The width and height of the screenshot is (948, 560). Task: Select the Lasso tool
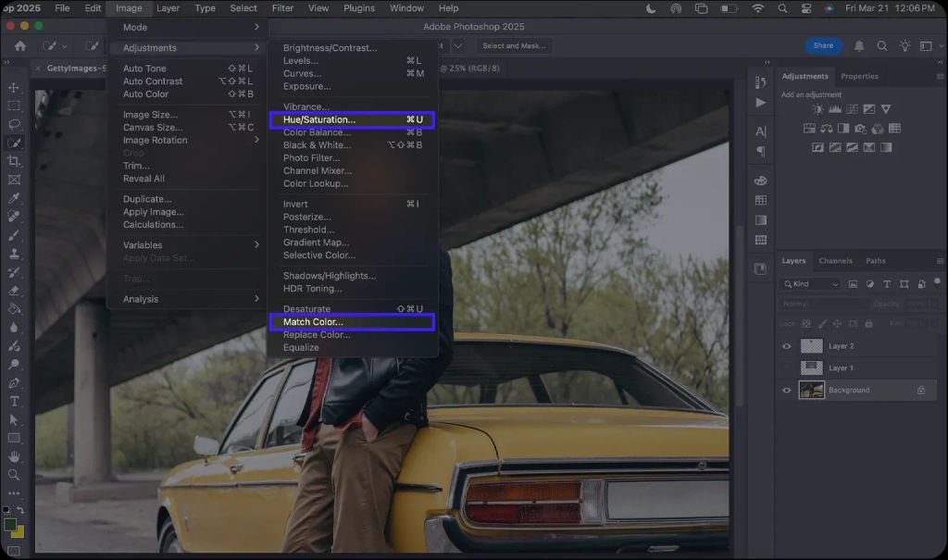coord(14,124)
